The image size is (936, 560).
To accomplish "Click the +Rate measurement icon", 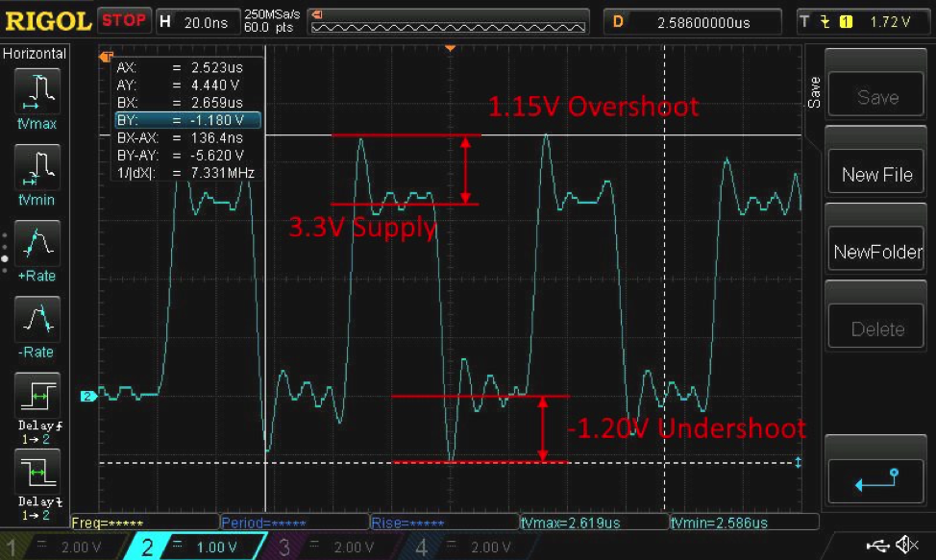I will pos(36,243).
